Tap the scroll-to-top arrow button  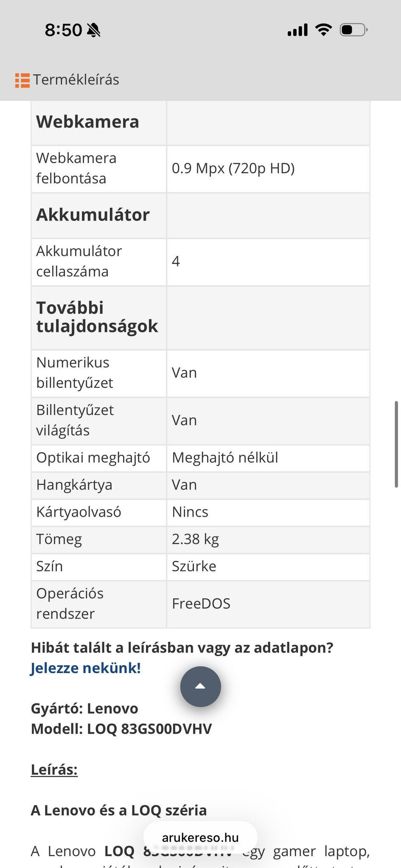click(200, 687)
